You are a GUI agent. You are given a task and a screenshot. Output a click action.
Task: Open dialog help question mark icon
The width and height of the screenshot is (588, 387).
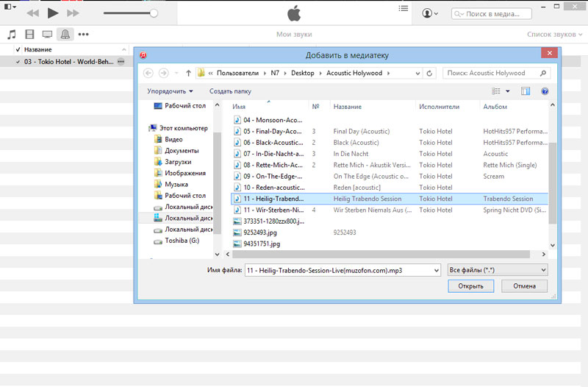click(545, 91)
